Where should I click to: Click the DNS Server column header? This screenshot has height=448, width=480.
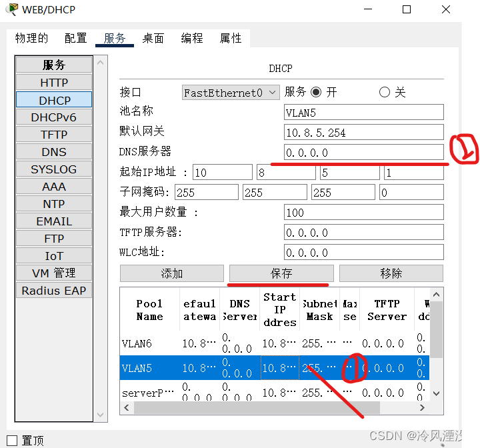(x=240, y=309)
